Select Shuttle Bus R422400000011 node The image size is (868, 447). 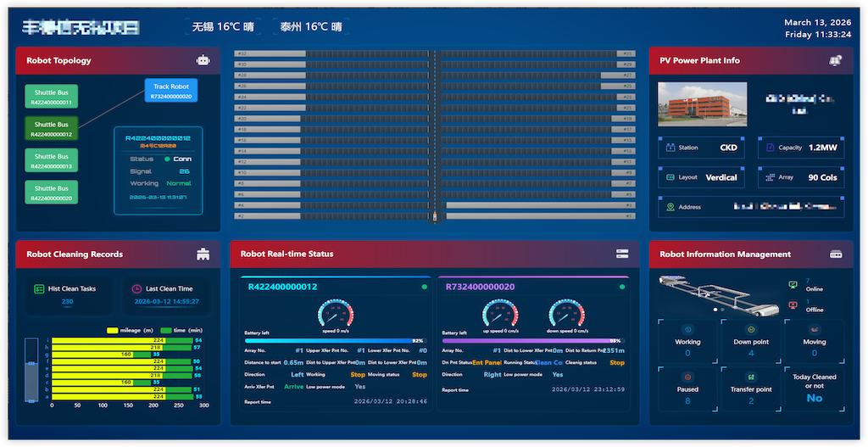coord(52,98)
